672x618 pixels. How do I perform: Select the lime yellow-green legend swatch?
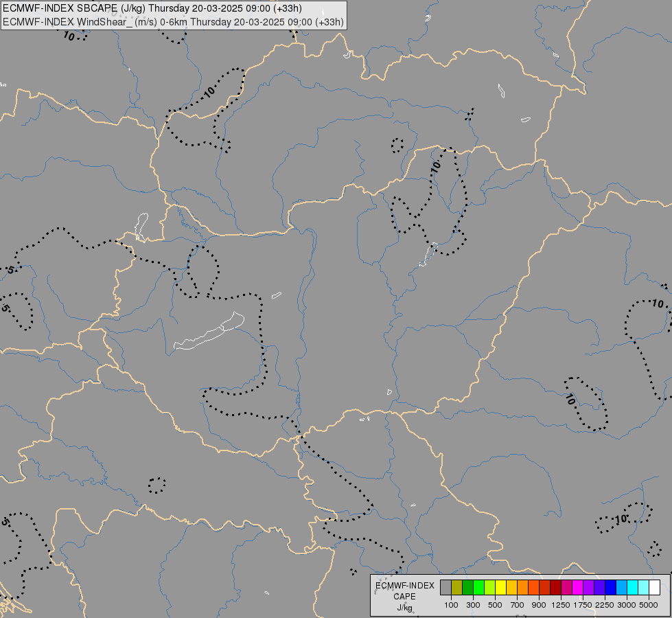[490, 588]
